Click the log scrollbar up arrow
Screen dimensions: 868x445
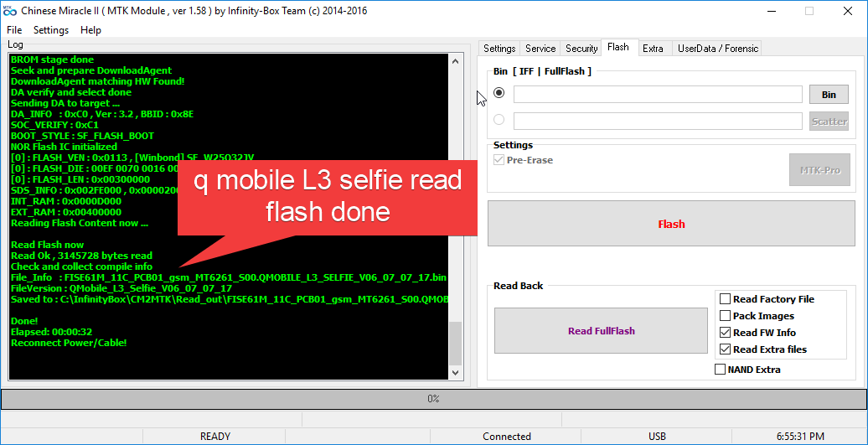455,61
